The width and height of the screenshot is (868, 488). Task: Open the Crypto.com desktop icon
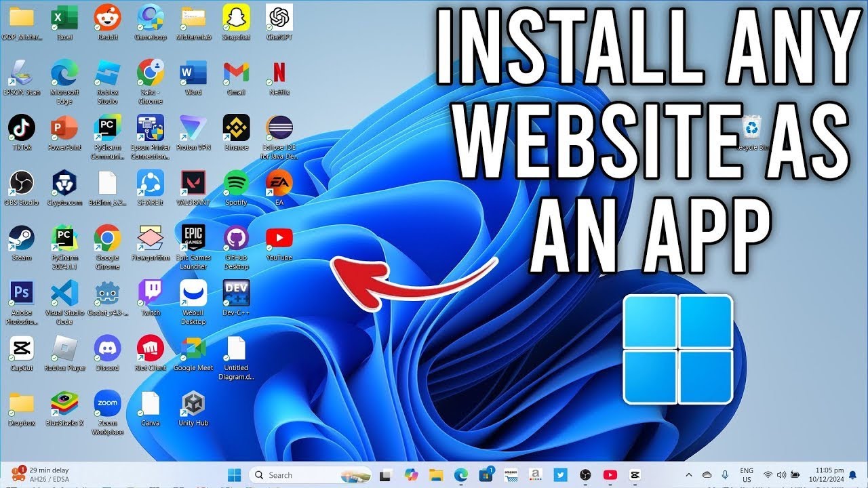64,187
